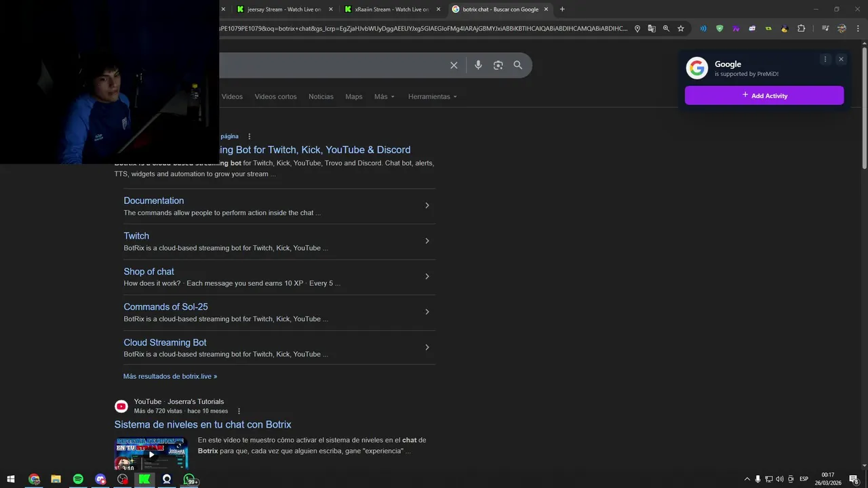This screenshot has height=488, width=868.
Task: Open the Shop of chat sitelink
Action: click(x=149, y=272)
